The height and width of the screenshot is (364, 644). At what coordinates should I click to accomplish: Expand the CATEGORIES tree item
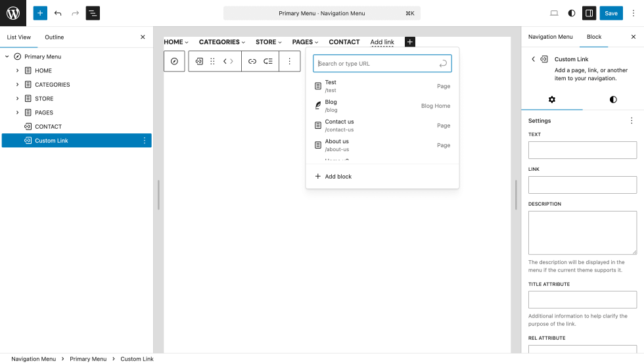tap(18, 85)
